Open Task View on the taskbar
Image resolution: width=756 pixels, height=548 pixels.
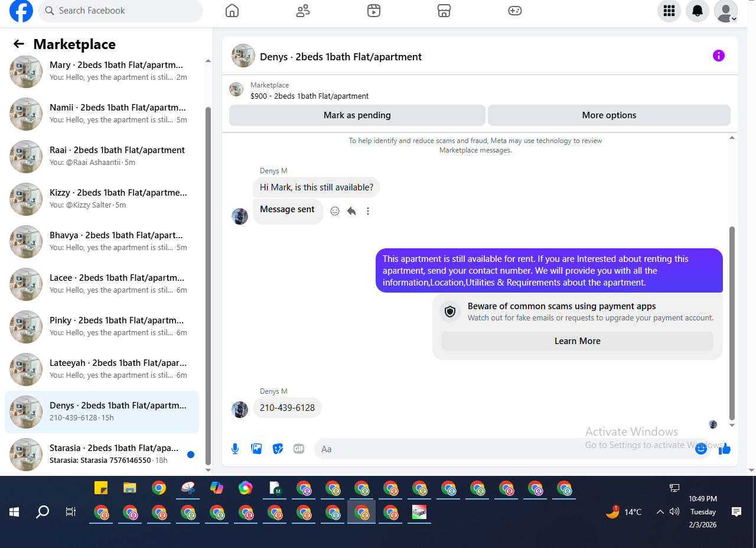click(71, 512)
